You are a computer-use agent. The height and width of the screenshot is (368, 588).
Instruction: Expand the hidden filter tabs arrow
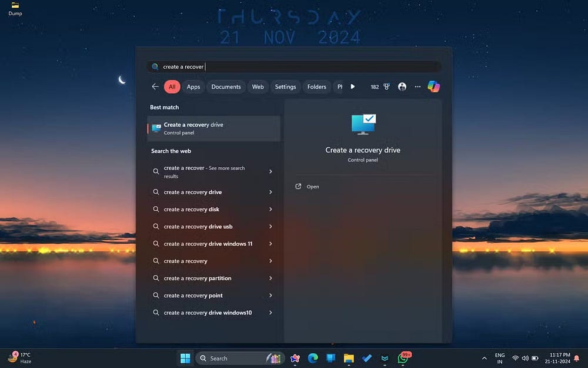(x=353, y=87)
